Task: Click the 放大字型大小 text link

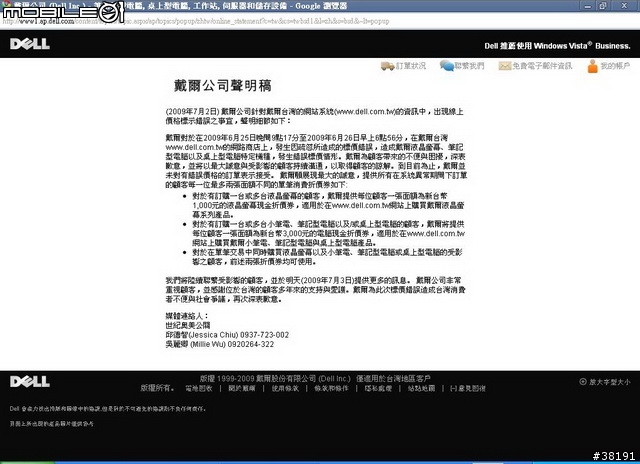Action: tap(609, 382)
